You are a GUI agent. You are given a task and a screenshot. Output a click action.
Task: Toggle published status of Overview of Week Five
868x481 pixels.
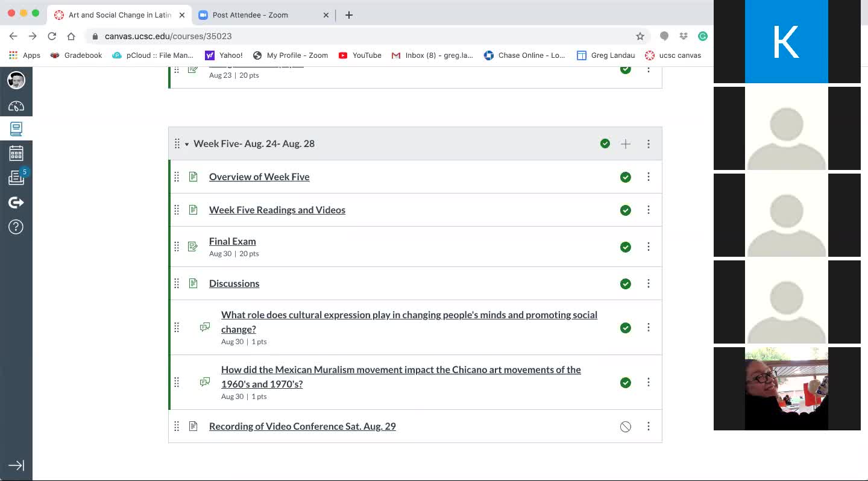tap(626, 177)
